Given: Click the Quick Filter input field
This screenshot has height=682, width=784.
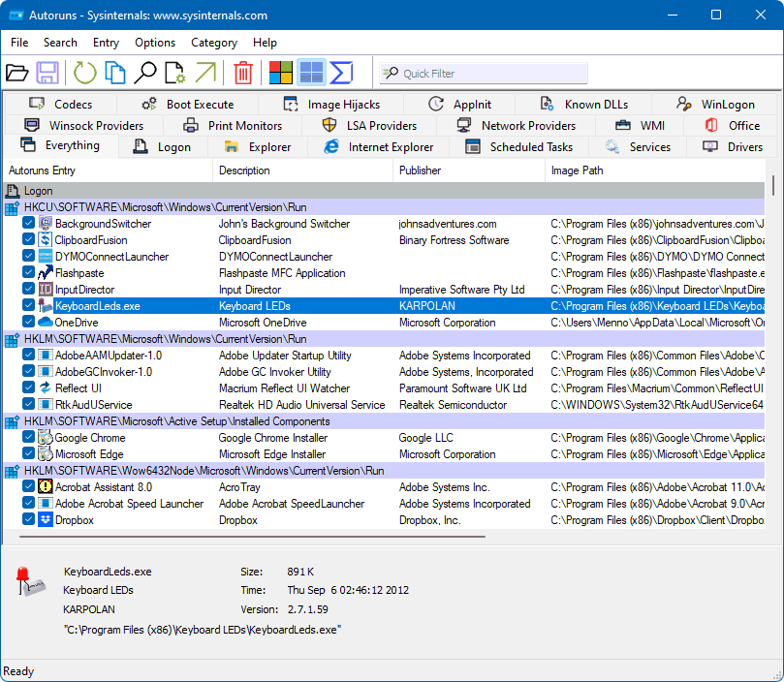Looking at the screenshot, I should tap(483, 74).
